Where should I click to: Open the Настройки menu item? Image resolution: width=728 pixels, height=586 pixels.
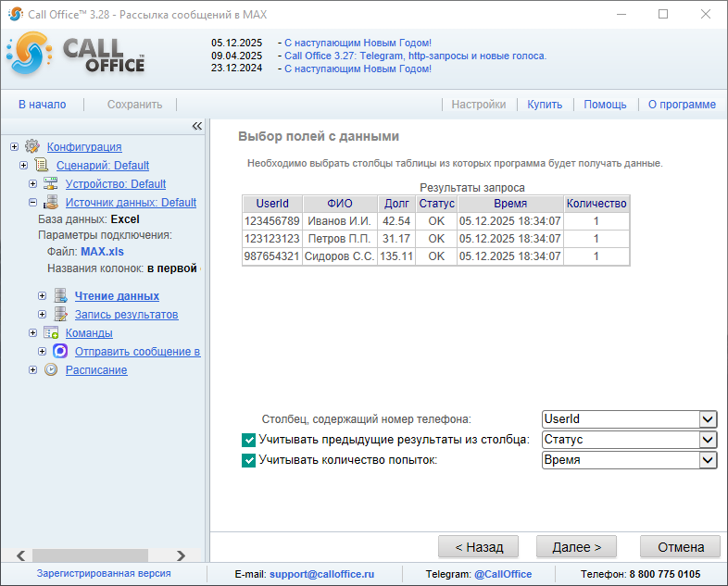pos(478,105)
